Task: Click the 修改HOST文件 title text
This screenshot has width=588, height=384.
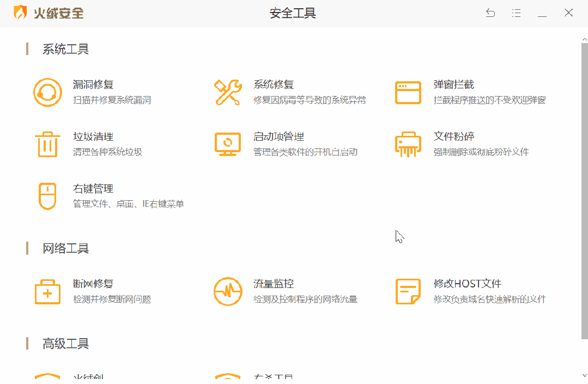Action: coord(467,284)
